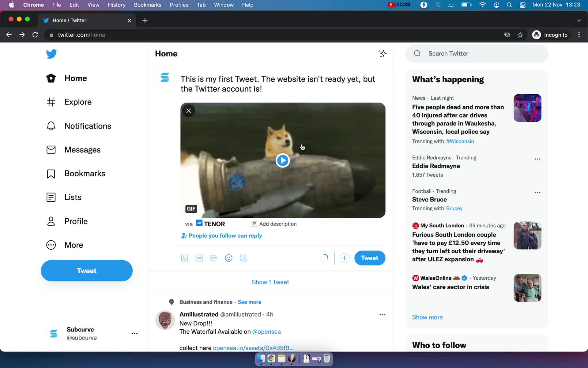Screen dimensions: 588x368
Task: Open #Wisconsin trending hashtag
Action: [460, 141]
